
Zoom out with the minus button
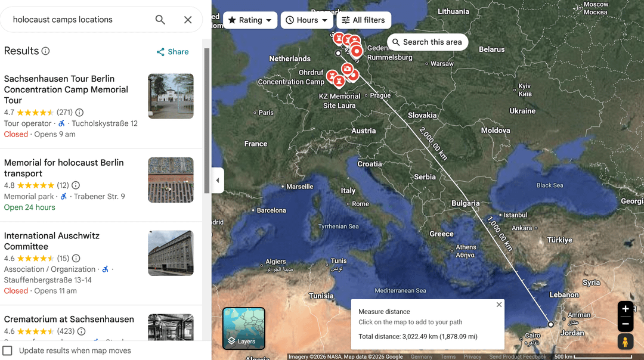pos(625,324)
